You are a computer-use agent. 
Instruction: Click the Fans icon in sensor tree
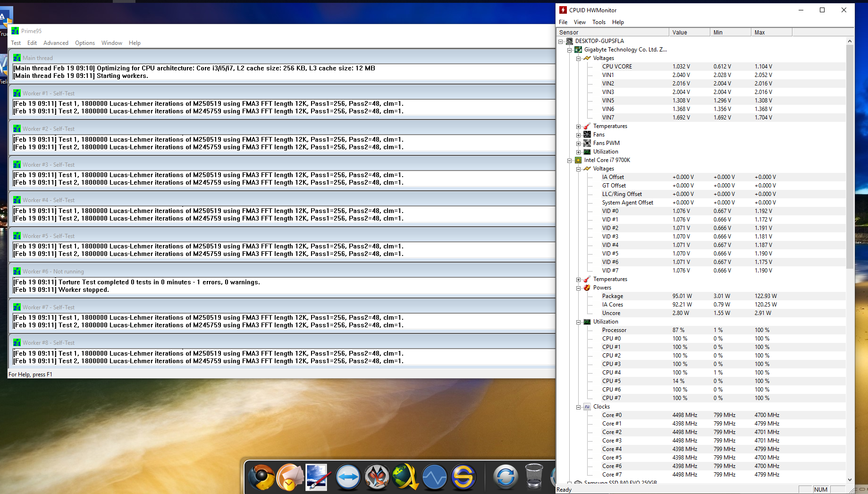587,135
